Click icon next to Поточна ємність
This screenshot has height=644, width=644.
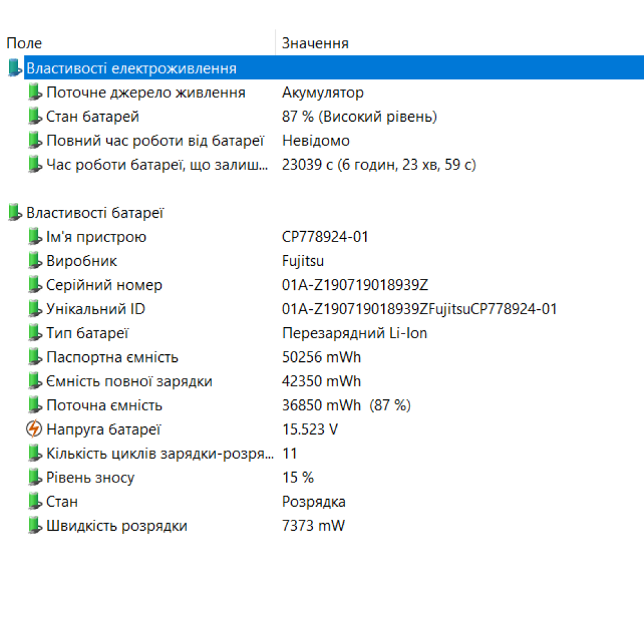coord(35,404)
